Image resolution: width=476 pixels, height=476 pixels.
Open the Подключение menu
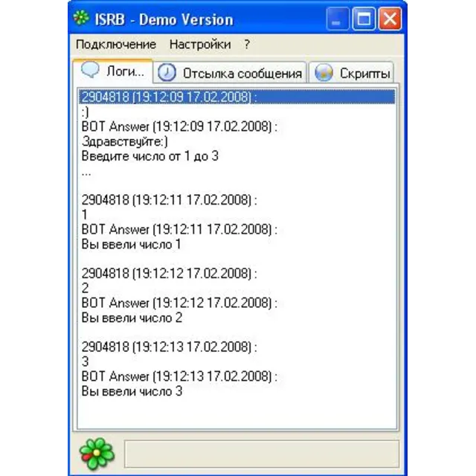(x=116, y=45)
